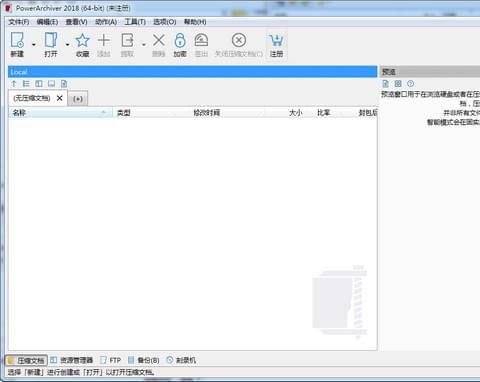Click the Add plus-sign toolbar icon
This screenshot has height=382, width=480.
click(104, 41)
